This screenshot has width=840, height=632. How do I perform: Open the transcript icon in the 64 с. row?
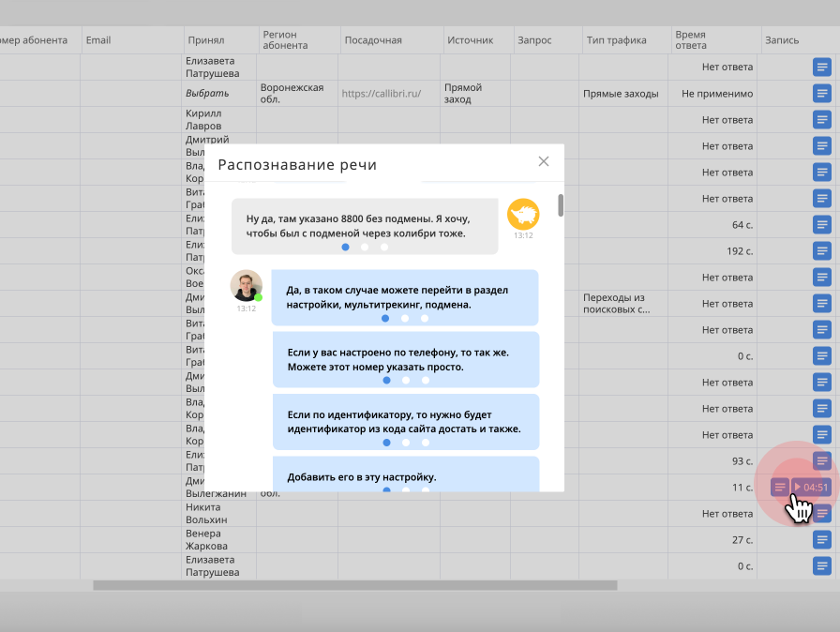[x=821, y=225]
